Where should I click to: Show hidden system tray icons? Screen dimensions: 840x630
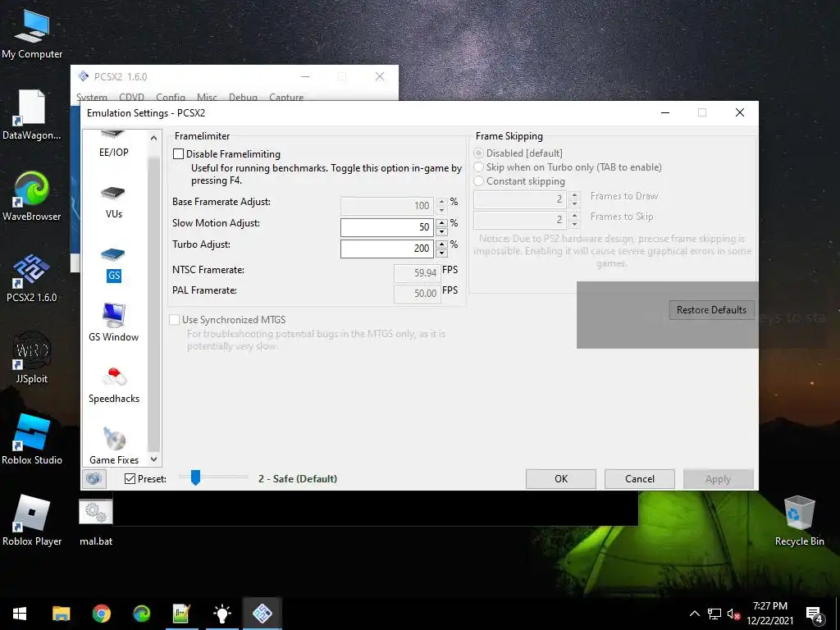[x=694, y=614]
